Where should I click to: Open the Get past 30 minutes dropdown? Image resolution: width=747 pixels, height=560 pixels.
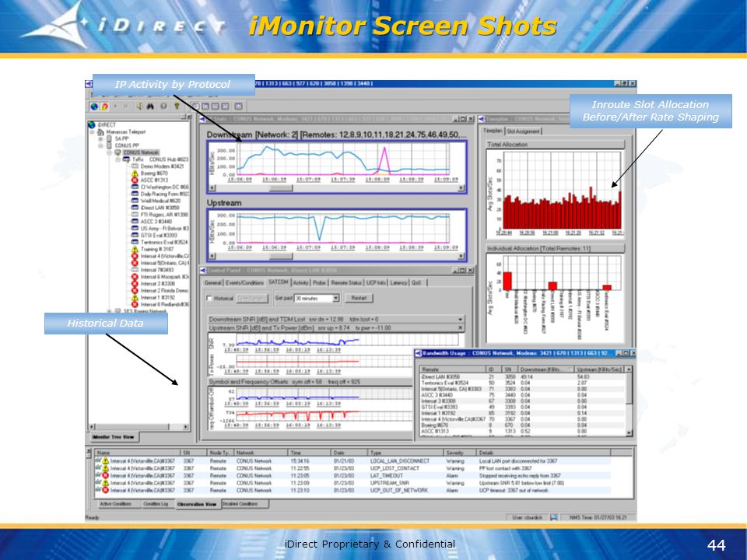tap(336, 298)
